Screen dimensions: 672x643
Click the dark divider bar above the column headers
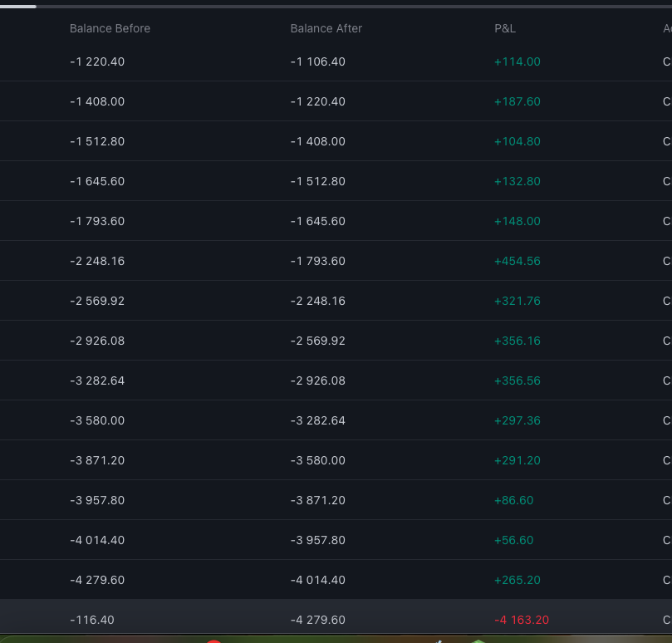coord(332,7)
